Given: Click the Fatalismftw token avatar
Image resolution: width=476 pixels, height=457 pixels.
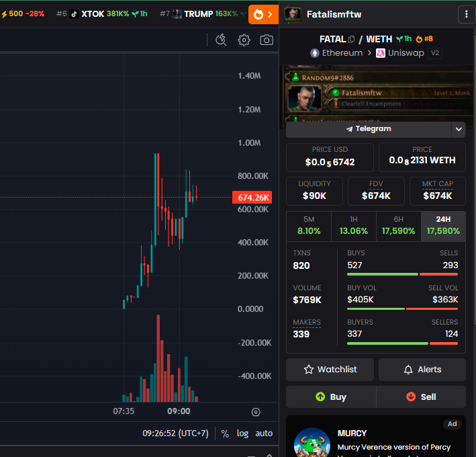Looking at the screenshot, I should tap(293, 14).
